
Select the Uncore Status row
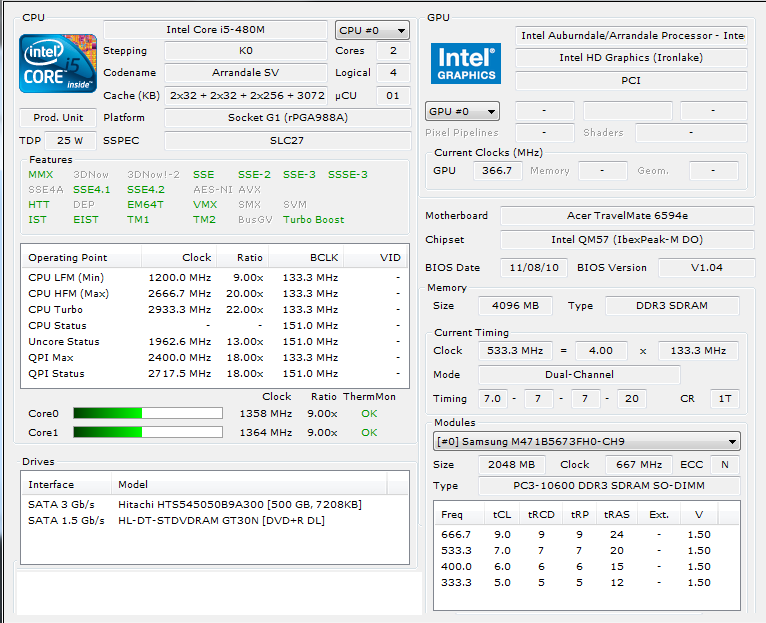[214, 342]
